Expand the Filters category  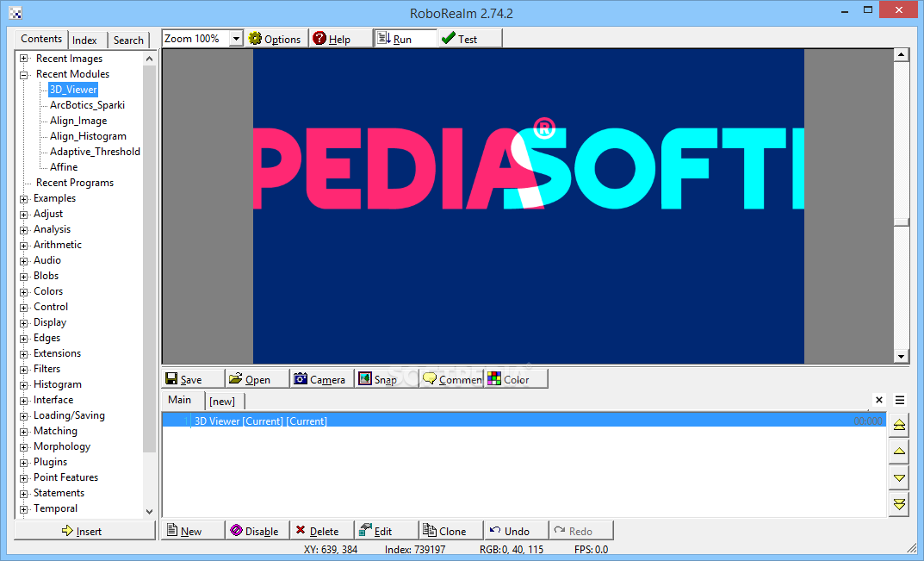click(x=23, y=370)
